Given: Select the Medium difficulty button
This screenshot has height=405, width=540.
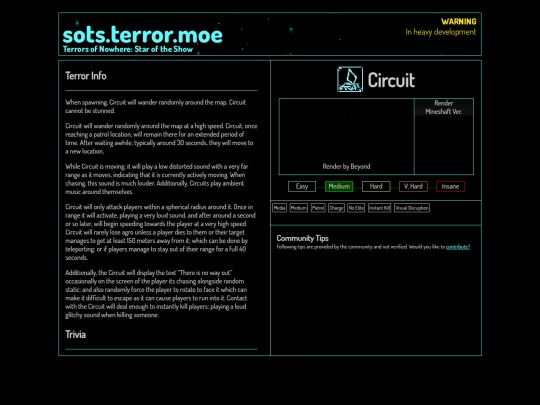Looking at the screenshot, I should pyautogui.click(x=339, y=186).
